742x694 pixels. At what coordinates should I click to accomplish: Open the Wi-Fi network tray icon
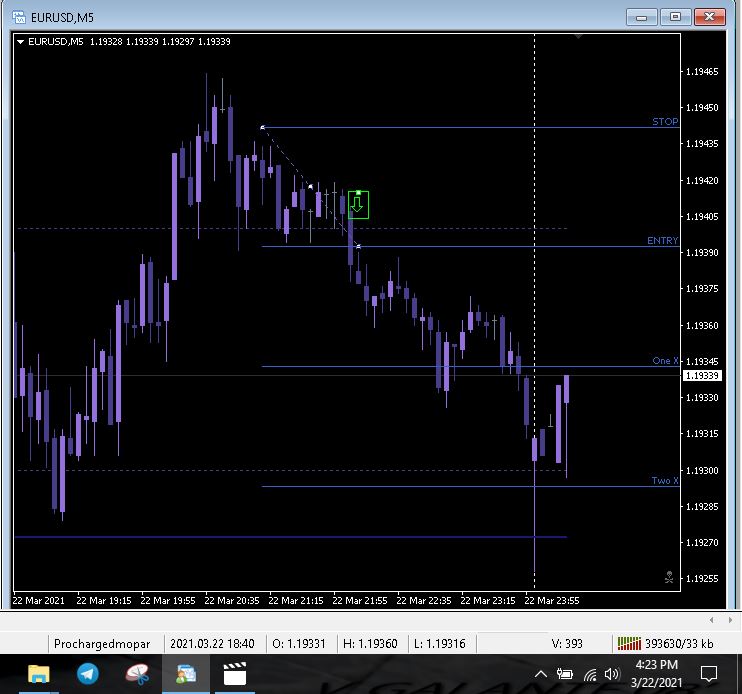(x=590, y=675)
